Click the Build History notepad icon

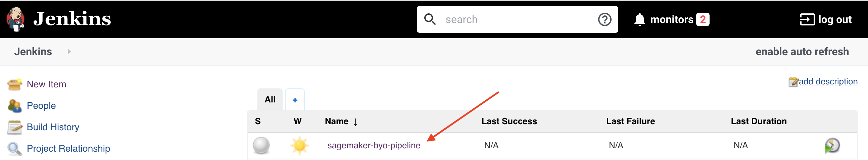pyautogui.click(x=14, y=128)
